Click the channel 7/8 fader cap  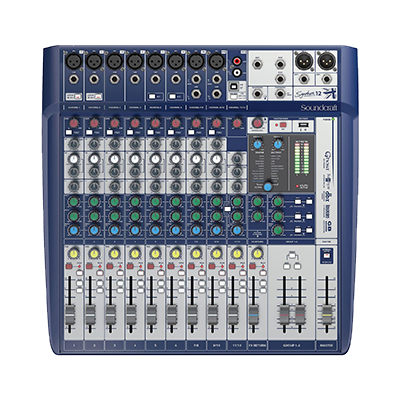[x=192, y=315]
